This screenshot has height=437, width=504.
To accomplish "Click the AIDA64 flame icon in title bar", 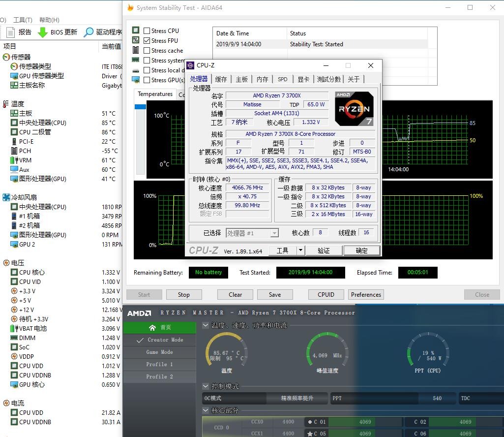I will point(130,7).
